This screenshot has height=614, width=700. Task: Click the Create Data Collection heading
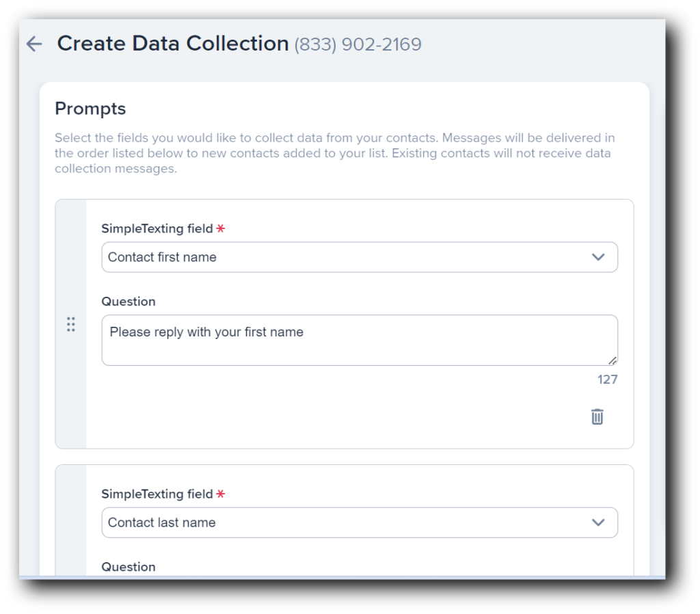coord(173,43)
